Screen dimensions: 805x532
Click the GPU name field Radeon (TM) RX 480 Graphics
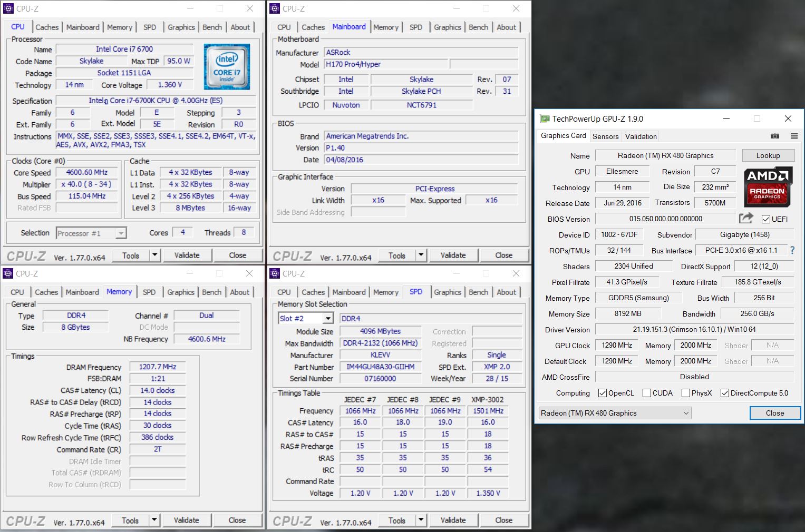coord(665,155)
